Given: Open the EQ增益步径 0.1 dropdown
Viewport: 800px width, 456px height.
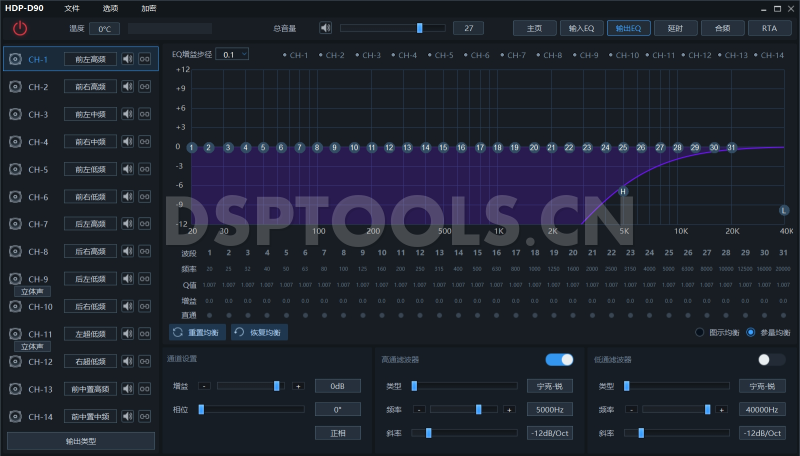Looking at the screenshot, I should pyautogui.click(x=233, y=54).
